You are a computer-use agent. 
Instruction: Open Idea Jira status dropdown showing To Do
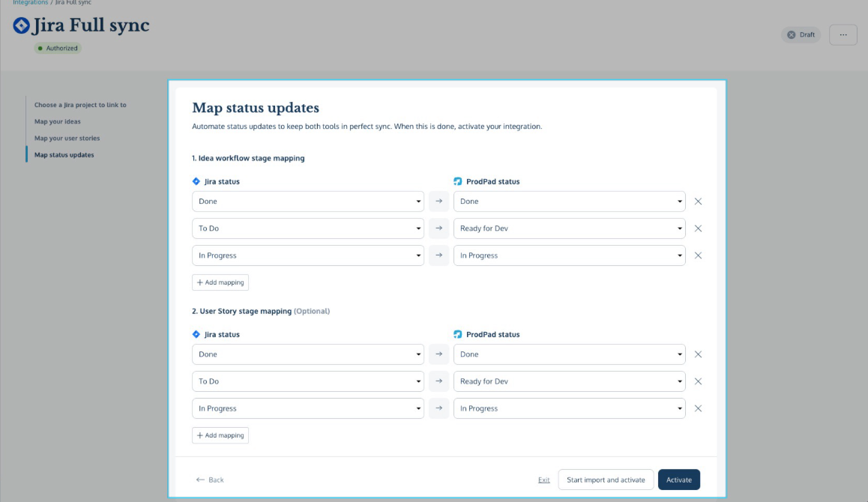tap(308, 229)
